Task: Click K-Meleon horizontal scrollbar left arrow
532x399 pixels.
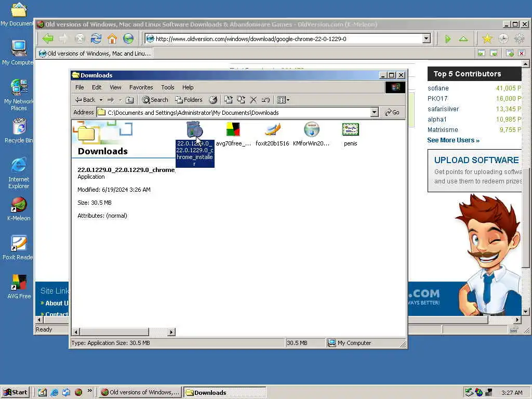Action: click(39, 320)
